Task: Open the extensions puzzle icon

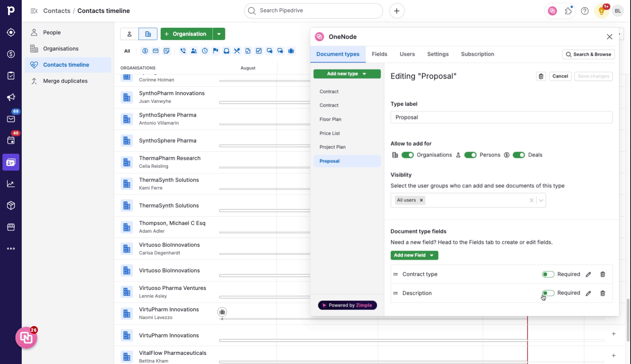Action: click(x=568, y=11)
